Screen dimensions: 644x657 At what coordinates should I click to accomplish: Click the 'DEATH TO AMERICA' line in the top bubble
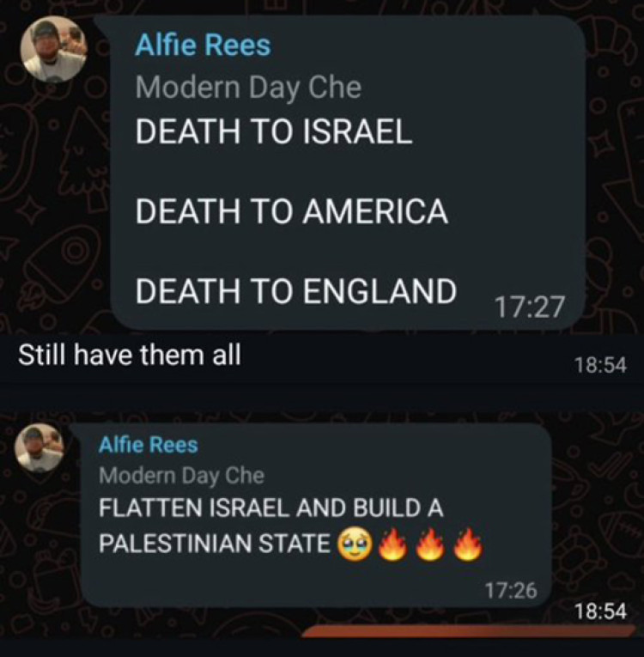(x=292, y=210)
